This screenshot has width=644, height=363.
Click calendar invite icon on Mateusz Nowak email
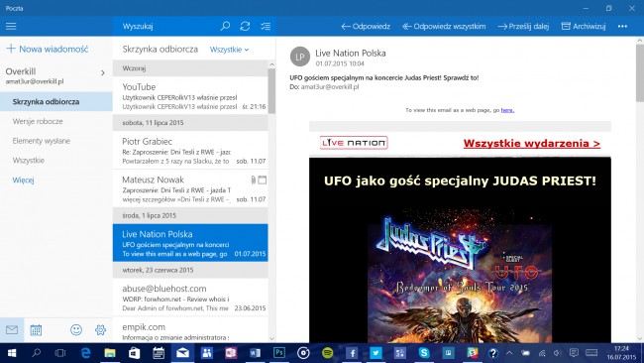click(x=262, y=180)
